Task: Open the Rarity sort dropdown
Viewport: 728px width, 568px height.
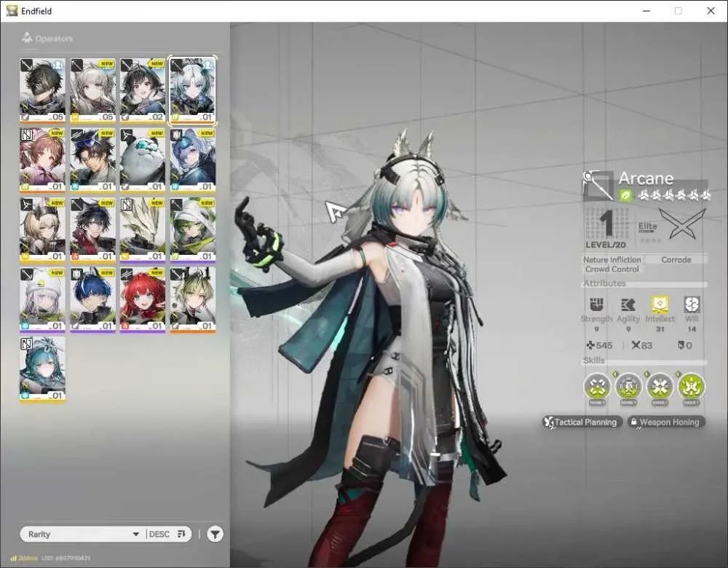Action: click(84, 534)
